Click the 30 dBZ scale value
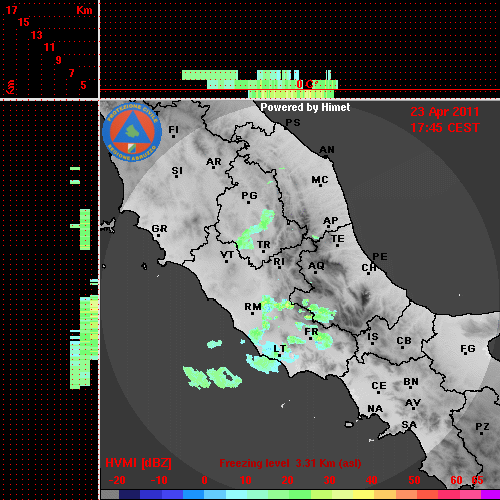This screenshot has height=500, width=500. (x=330, y=480)
